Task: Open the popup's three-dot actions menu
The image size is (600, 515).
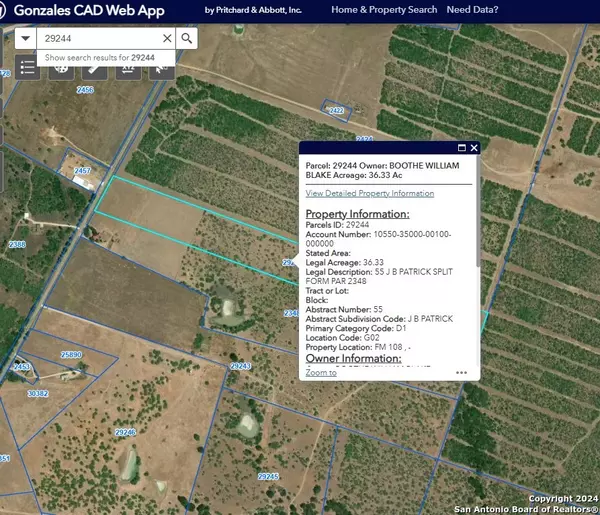Action: [461, 372]
